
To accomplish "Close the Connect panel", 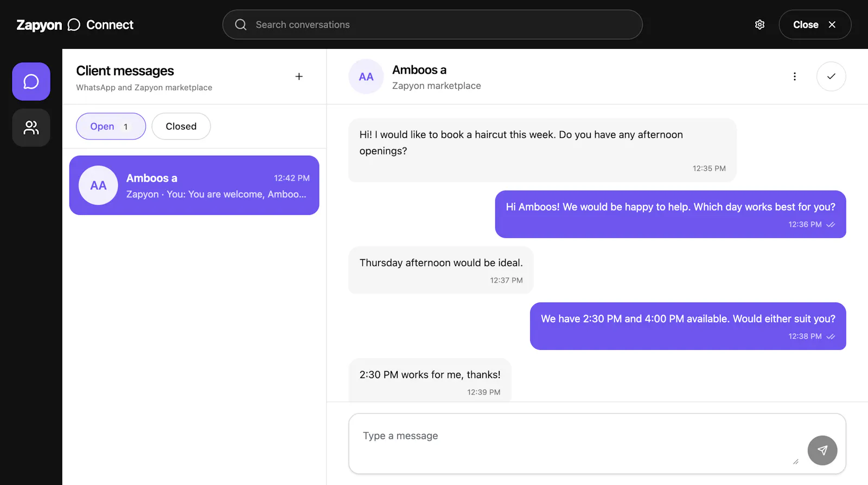I will 815,24.
